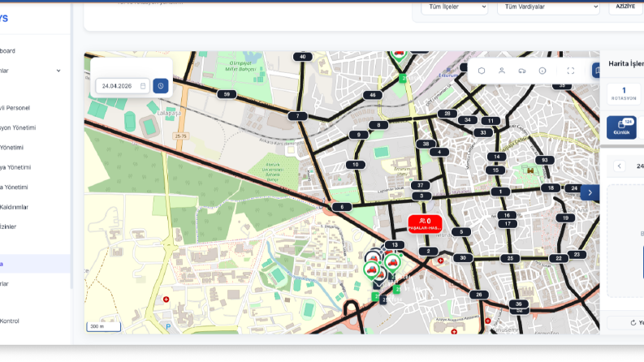
Task: Click route marker 59 on the map
Action: [227, 94]
